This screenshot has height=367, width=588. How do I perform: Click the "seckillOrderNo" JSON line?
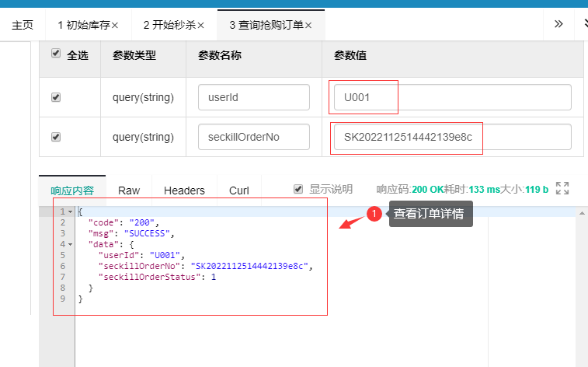click(206, 267)
